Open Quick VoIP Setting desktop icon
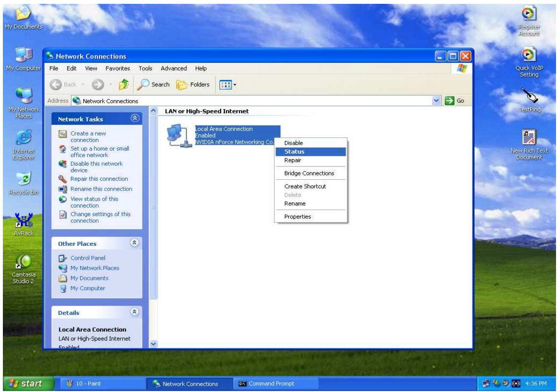The image size is (557, 392). 529,62
